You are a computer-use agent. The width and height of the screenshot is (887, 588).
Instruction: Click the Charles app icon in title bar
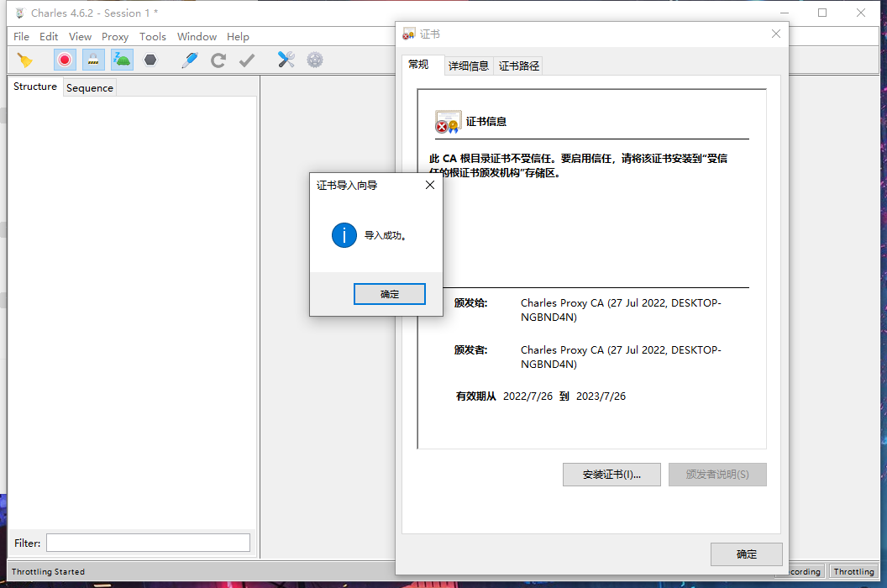point(20,13)
